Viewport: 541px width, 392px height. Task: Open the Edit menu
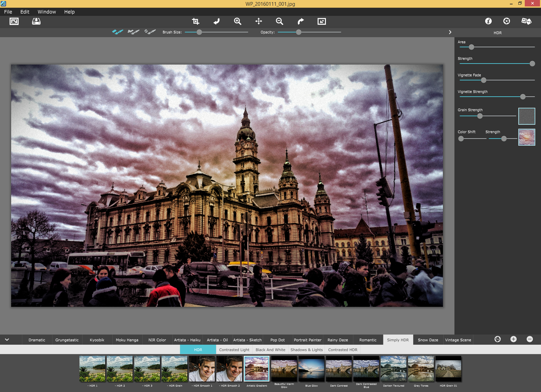pos(25,12)
